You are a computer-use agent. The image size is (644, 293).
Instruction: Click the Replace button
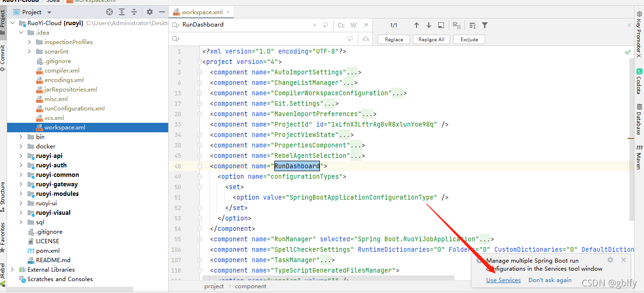pyautogui.click(x=394, y=39)
